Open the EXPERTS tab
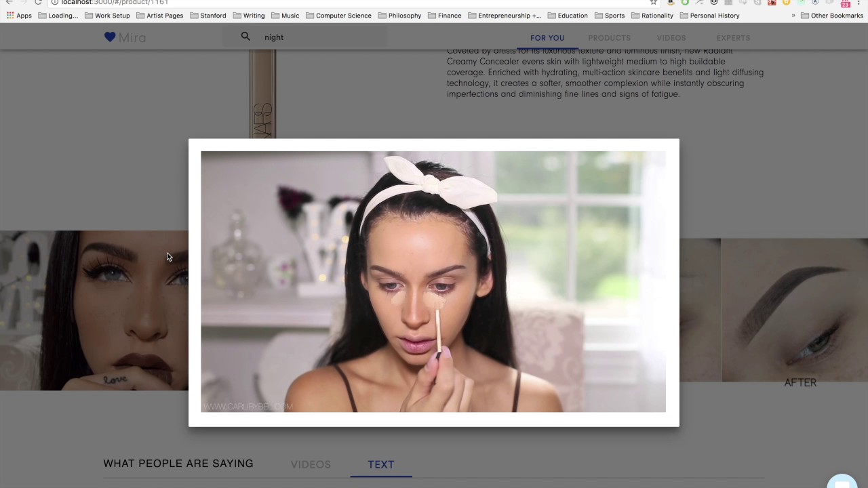The image size is (868, 488). click(x=733, y=38)
